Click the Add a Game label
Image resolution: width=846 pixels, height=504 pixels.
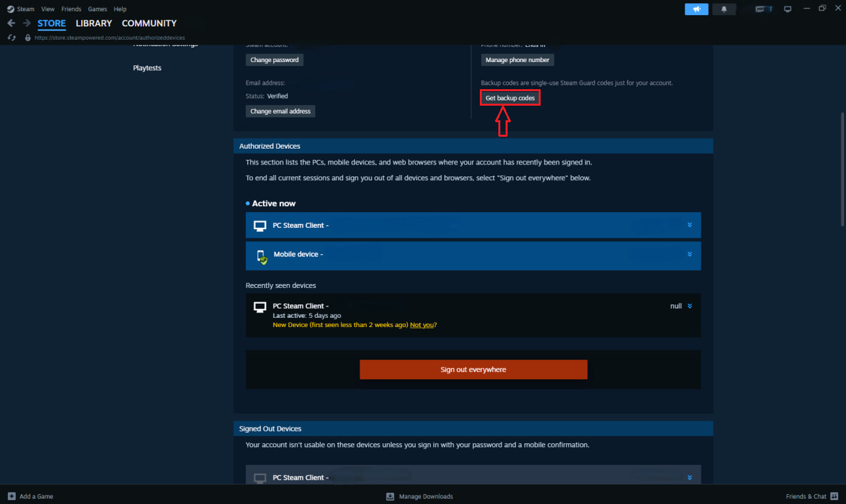(36, 496)
